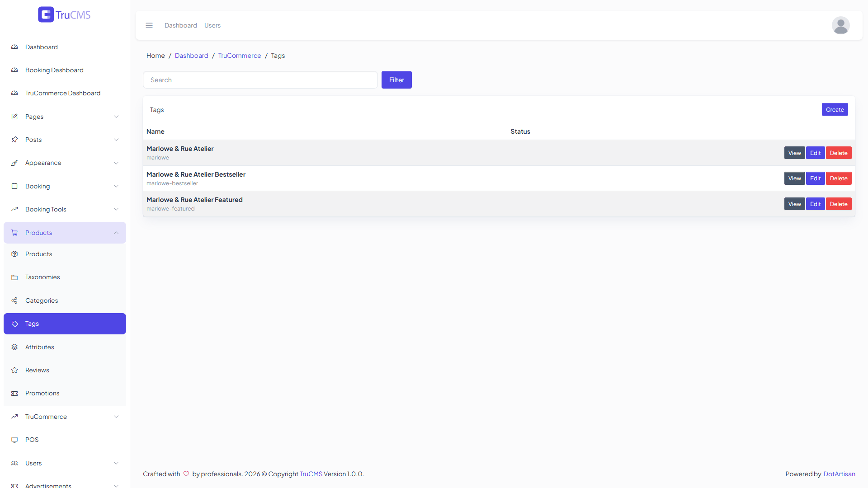Screen dimensions: 868x488
Task: Open the Products submenu item
Action: 65,254
